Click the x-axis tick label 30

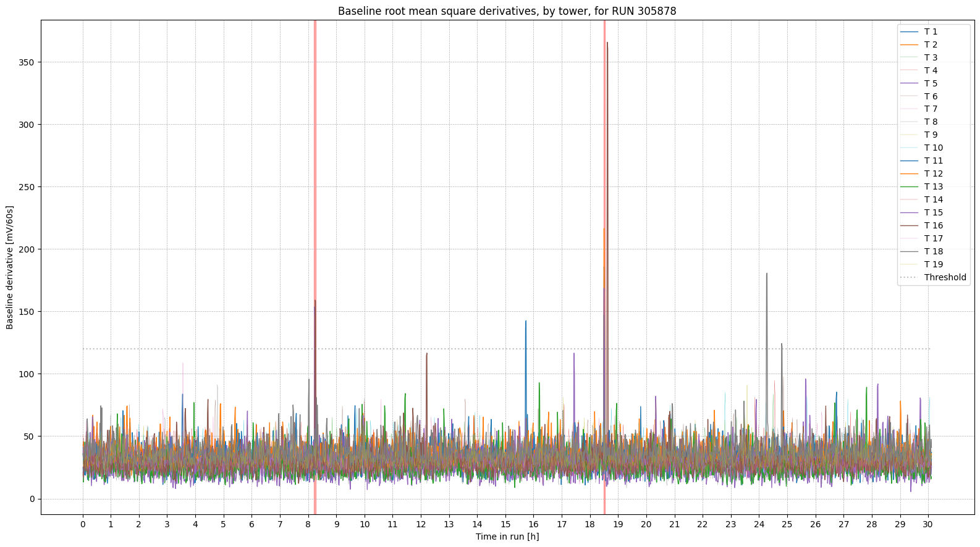coord(927,524)
